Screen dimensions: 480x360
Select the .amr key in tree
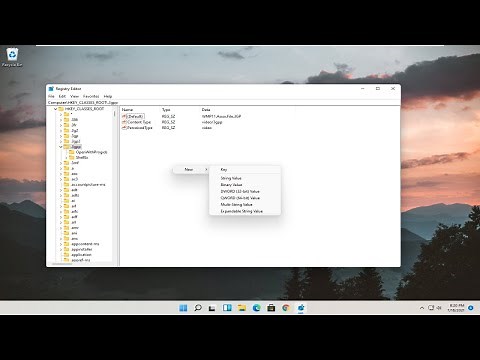[75, 228]
